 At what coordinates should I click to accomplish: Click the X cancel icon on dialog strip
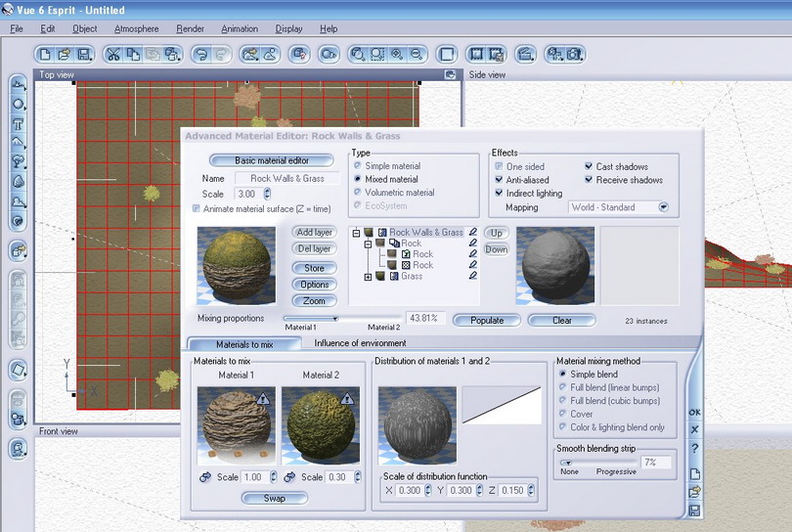694,429
